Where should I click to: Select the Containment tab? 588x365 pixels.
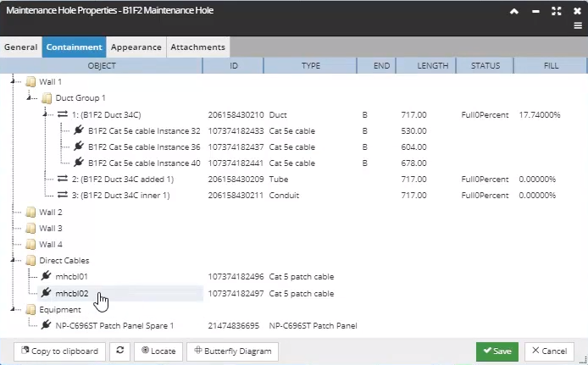click(x=75, y=47)
